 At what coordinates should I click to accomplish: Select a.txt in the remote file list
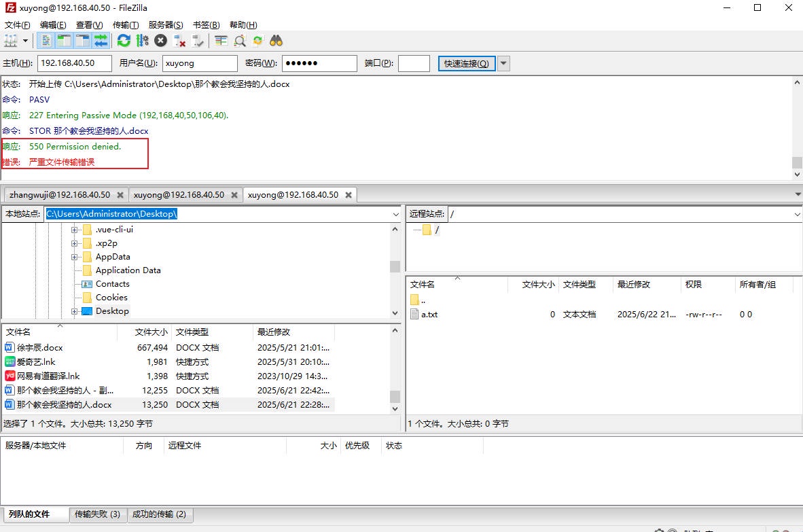(429, 315)
